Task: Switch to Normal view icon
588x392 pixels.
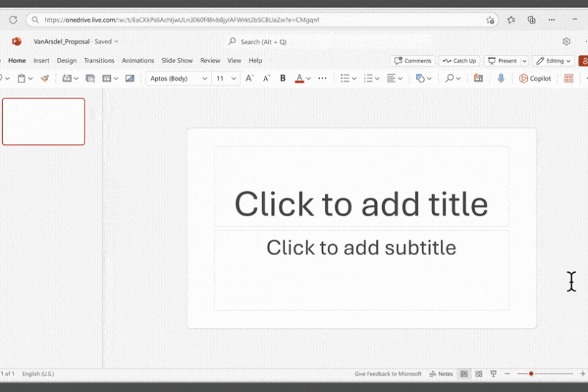Action: 464,374
